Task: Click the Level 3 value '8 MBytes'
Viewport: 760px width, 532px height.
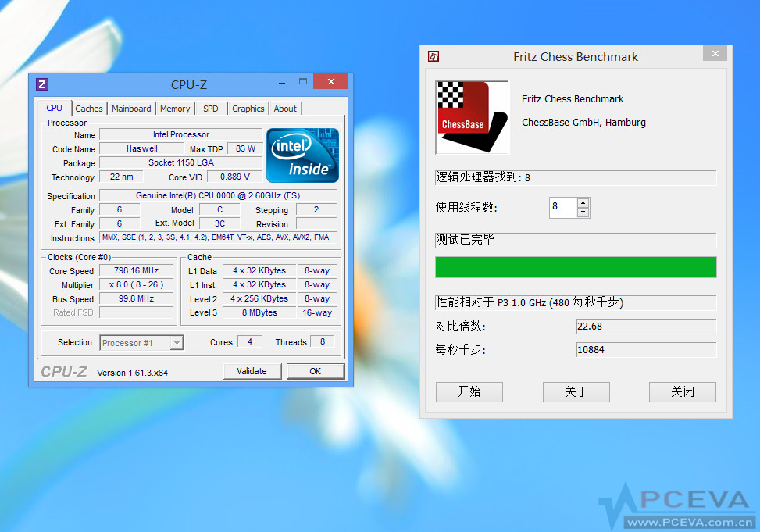Action: coord(259,312)
